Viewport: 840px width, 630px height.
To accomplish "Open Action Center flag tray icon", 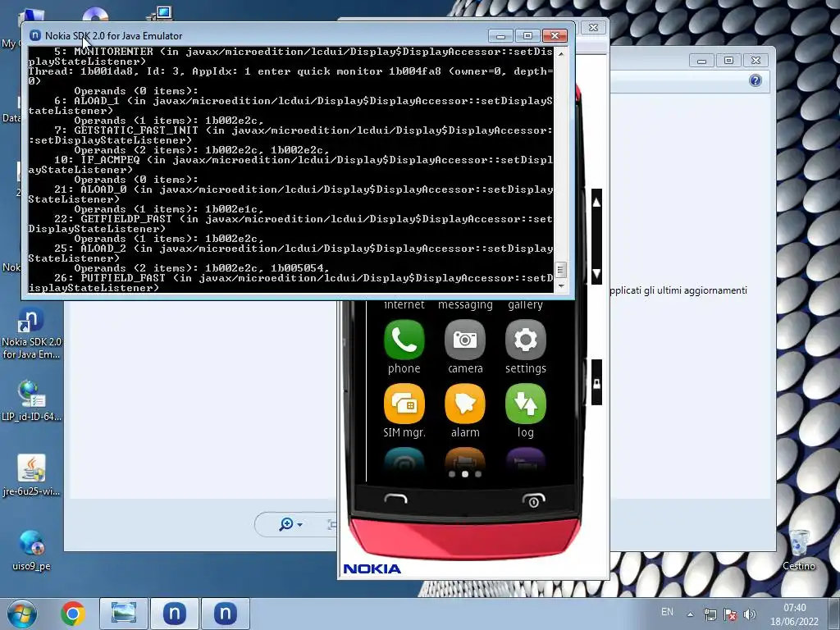I will (x=729, y=614).
